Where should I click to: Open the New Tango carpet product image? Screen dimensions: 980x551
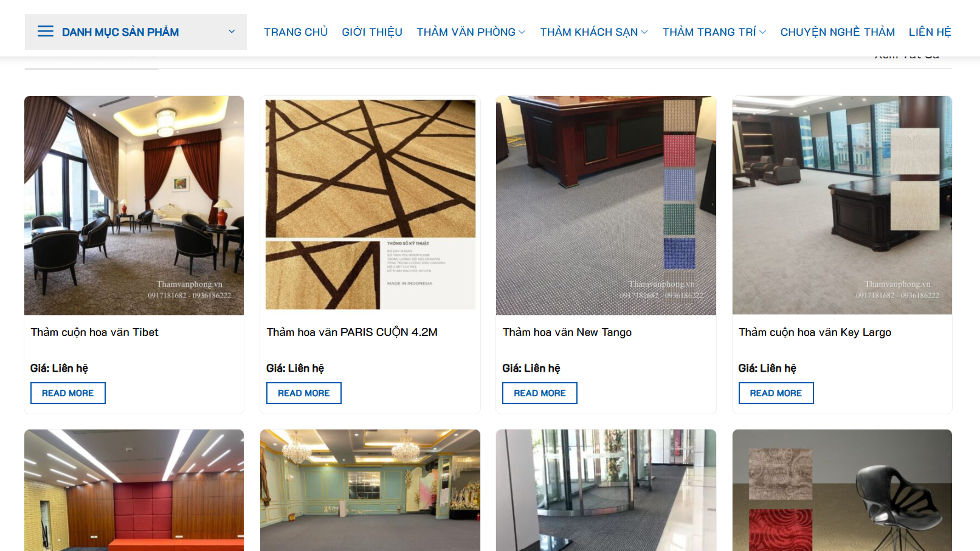tap(606, 205)
